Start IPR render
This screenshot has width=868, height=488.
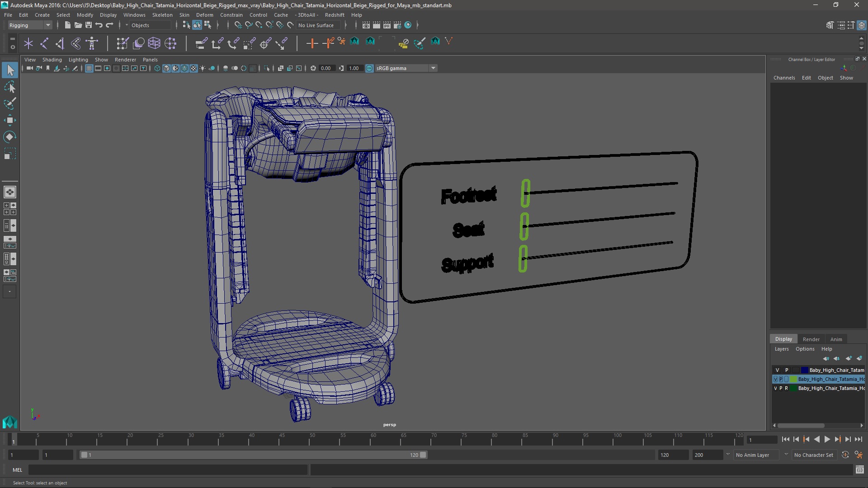pyautogui.click(x=387, y=25)
